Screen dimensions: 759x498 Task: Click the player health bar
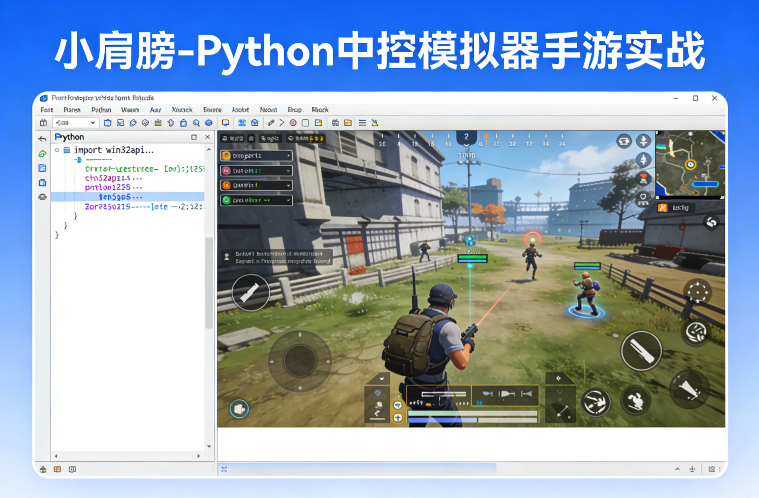click(x=472, y=414)
